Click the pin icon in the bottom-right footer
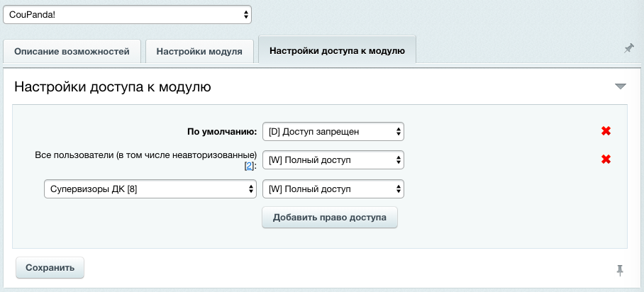644x292 pixels. point(620,269)
